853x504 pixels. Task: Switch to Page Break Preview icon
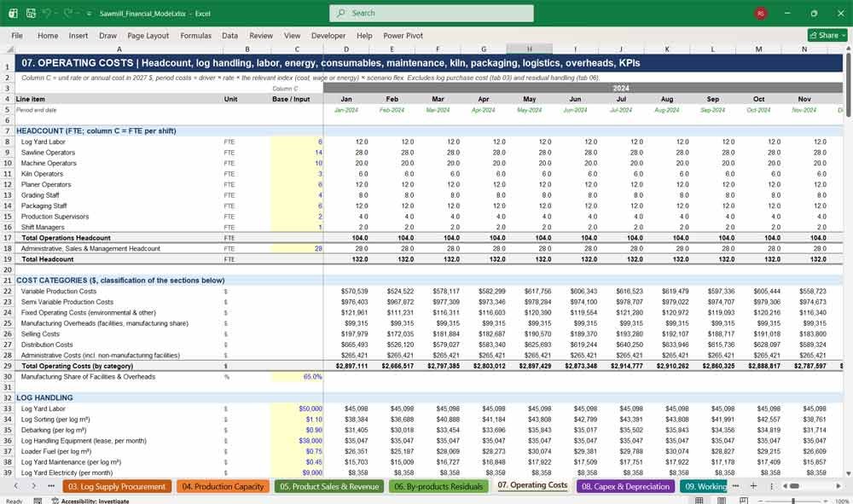click(x=743, y=501)
